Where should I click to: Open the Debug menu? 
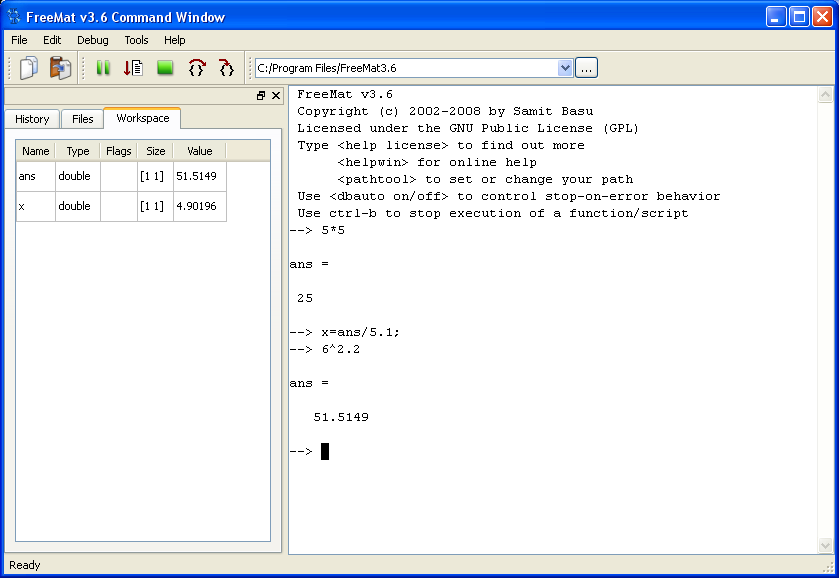[93, 40]
